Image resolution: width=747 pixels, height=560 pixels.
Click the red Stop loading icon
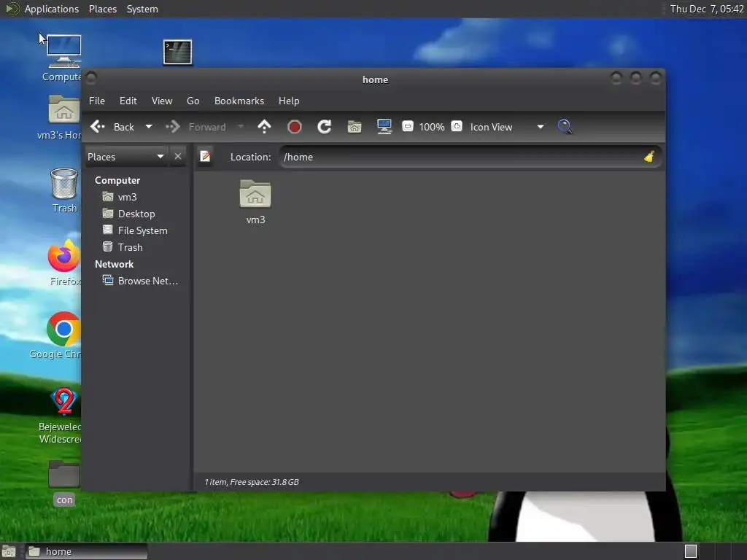pyautogui.click(x=295, y=127)
